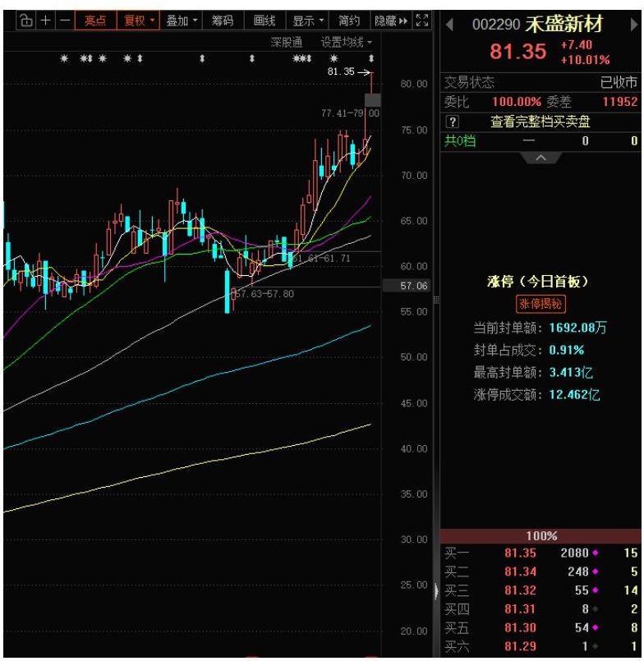Click the divider grip handle near 57.06
The height and width of the screenshot is (661, 644).
tap(436, 300)
